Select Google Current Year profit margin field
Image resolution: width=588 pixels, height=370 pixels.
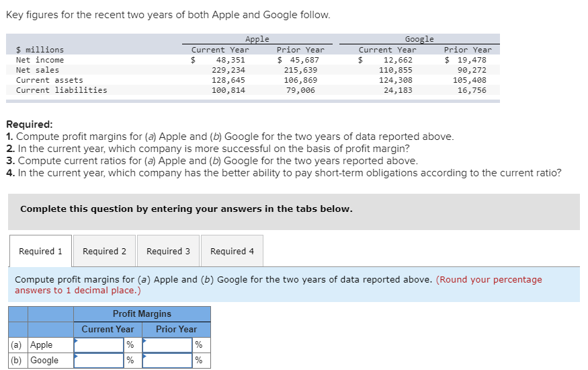point(99,360)
